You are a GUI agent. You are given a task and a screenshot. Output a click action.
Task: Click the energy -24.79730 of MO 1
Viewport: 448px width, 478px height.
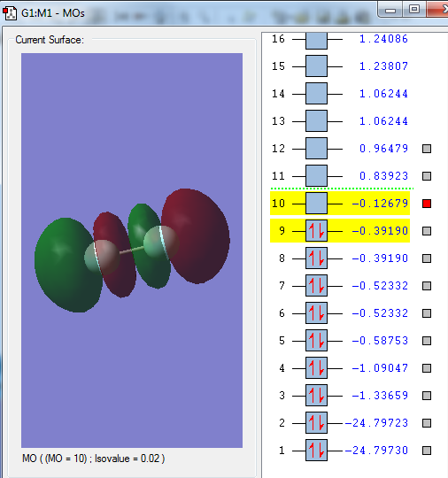[376, 451]
